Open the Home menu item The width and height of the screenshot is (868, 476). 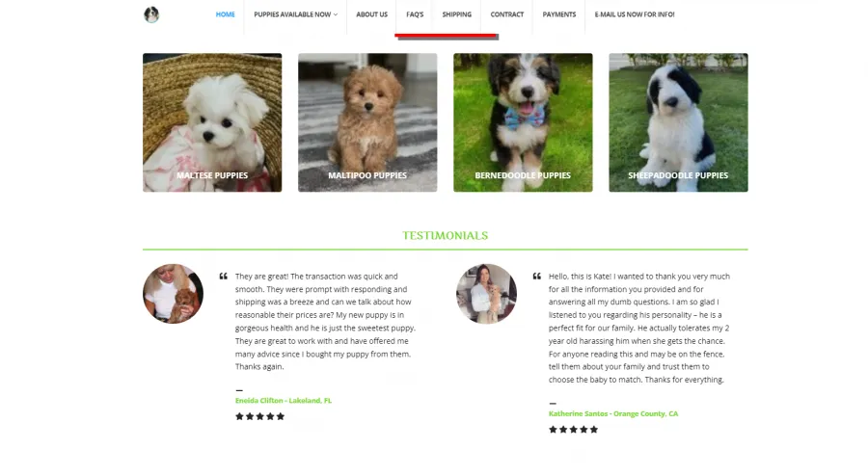(x=226, y=14)
